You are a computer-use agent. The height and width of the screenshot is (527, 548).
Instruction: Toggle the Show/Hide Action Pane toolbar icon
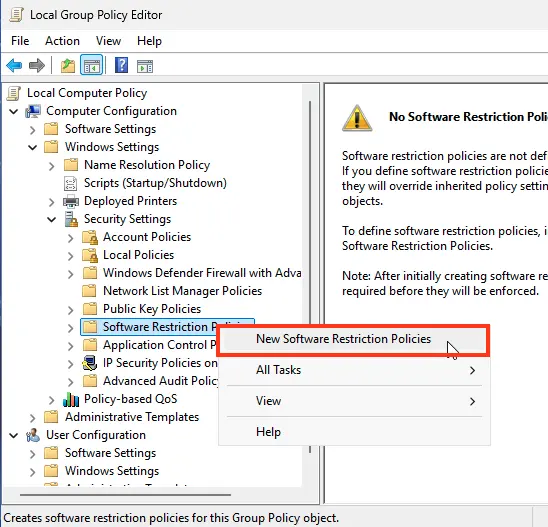pyautogui.click(x=145, y=66)
